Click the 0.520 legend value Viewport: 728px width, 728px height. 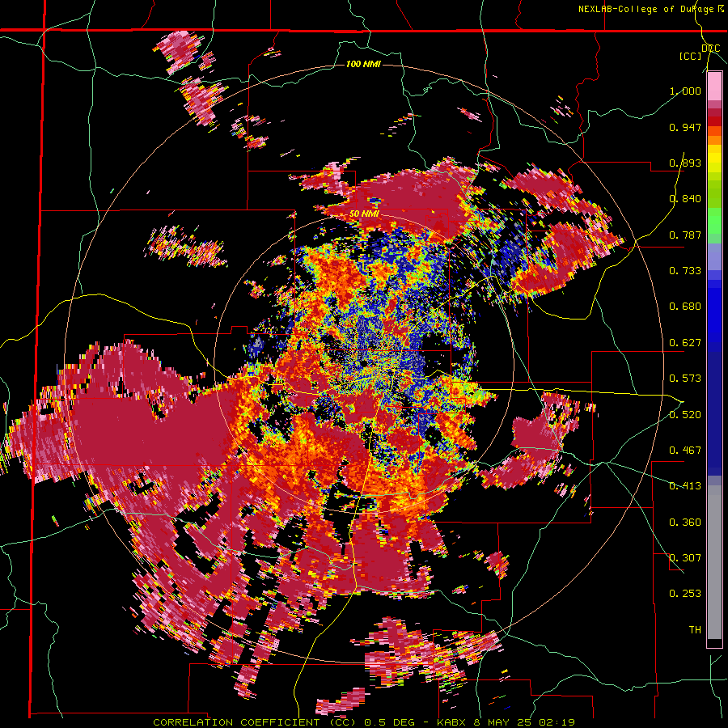pos(685,415)
